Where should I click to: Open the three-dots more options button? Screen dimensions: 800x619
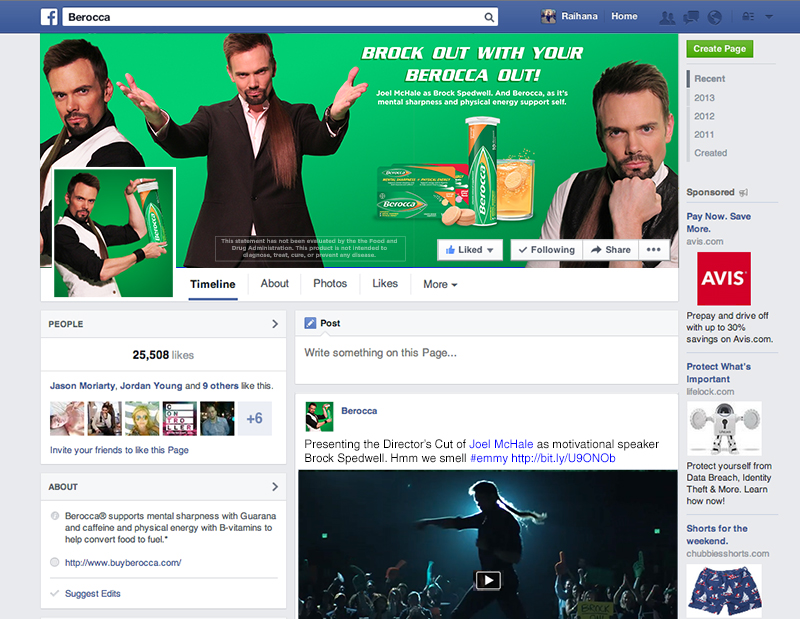point(654,250)
